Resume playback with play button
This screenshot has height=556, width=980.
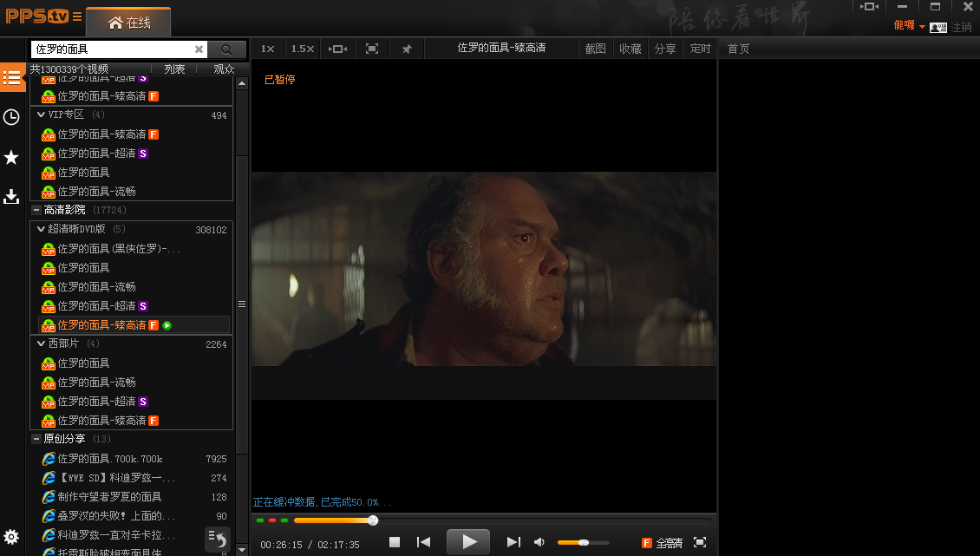click(468, 541)
